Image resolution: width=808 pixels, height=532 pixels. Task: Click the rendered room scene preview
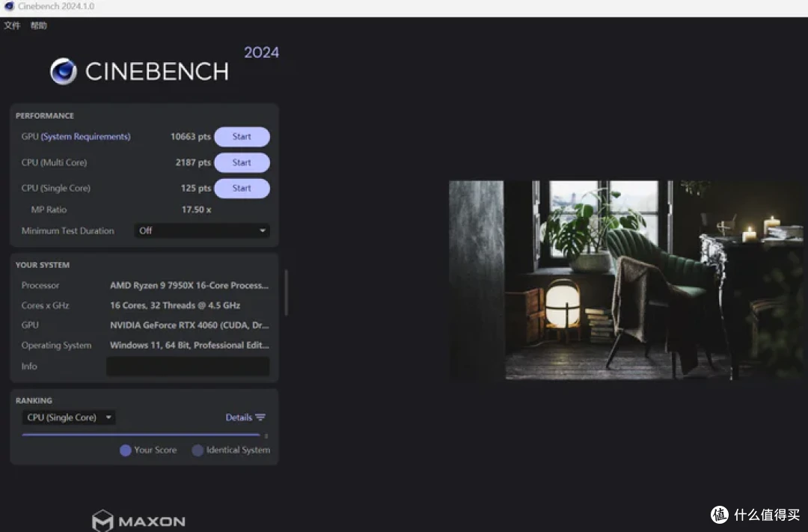(x=626, y=280)
